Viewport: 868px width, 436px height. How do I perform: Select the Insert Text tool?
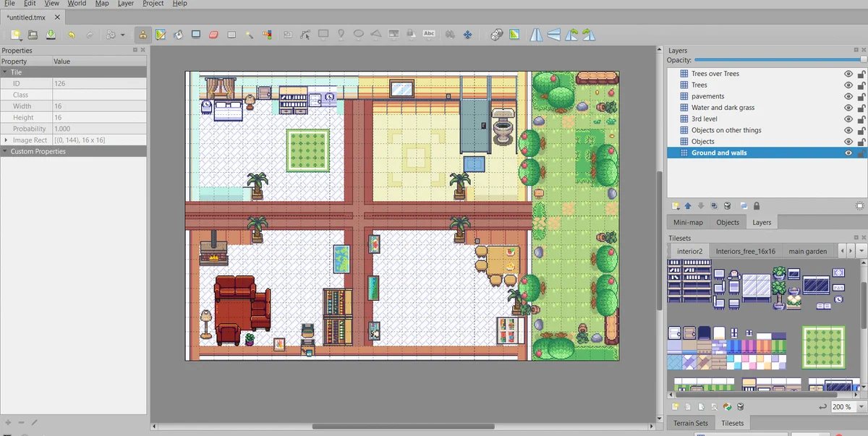click(x=429, y=34)
